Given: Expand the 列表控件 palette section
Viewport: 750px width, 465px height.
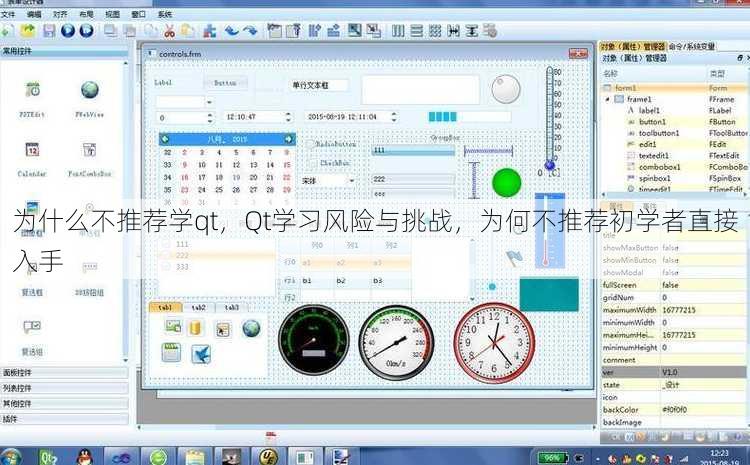Looking at the screenshot, I should coord(64,388).
